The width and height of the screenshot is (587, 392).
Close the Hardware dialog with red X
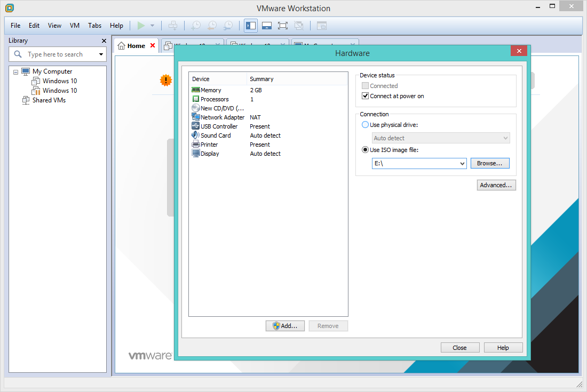point(519,51)
